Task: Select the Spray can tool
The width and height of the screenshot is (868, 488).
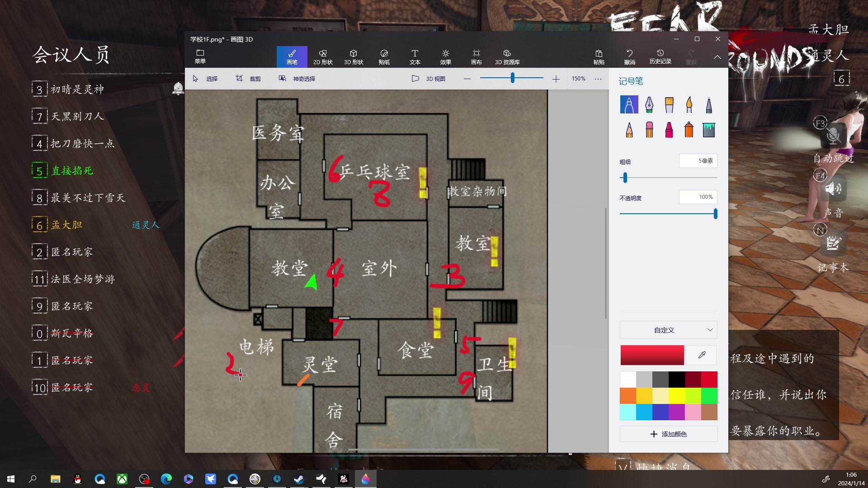Action: point(689,130)
